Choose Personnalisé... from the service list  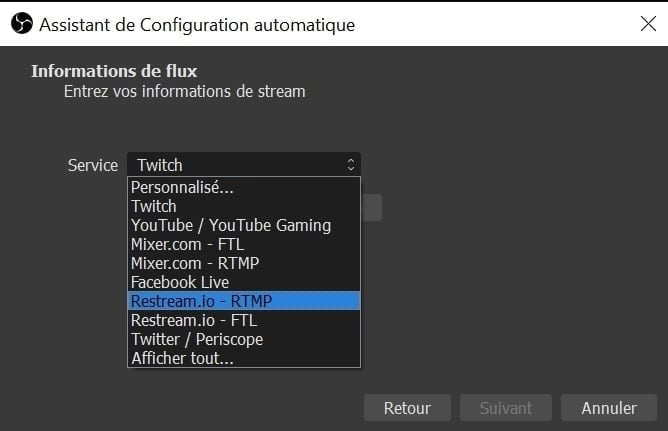[244, 187]
